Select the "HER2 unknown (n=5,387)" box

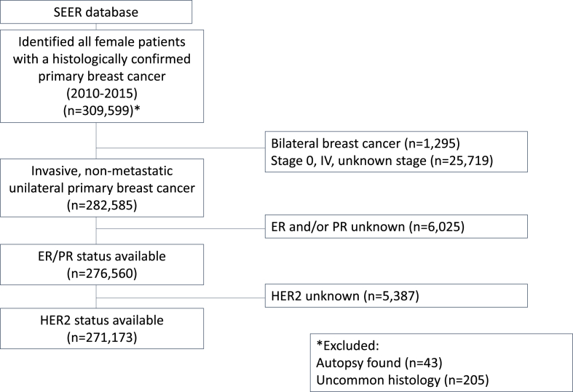394,295
